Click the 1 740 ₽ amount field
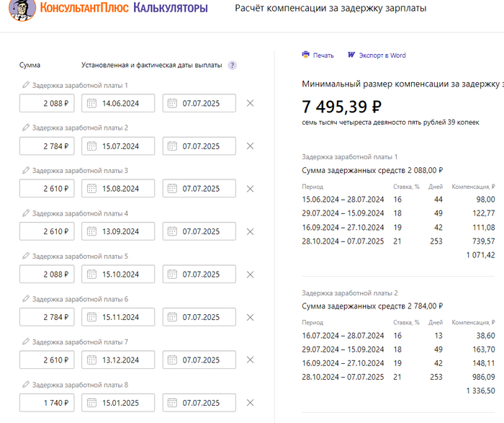Screen dimensions: 504x423 [47, 403]
